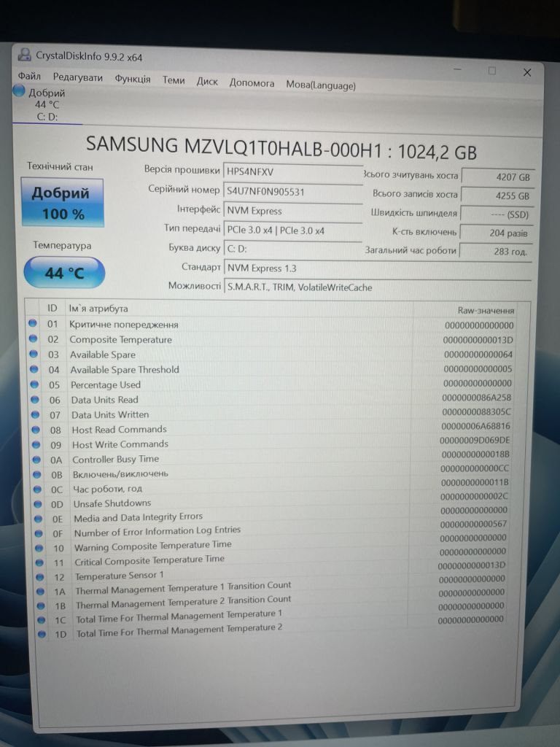560x747 pixels.
Task: Click the interface field NVM Express
Action: pyautogui.click(x=293, y=211)
